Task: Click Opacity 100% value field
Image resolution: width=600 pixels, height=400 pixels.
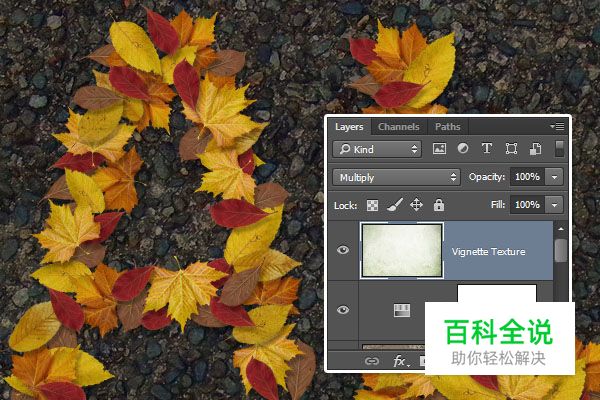Action: pos(528,177)
